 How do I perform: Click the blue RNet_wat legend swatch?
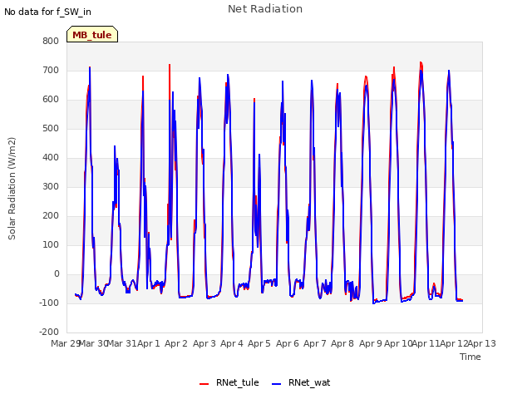tap(277, 384)
